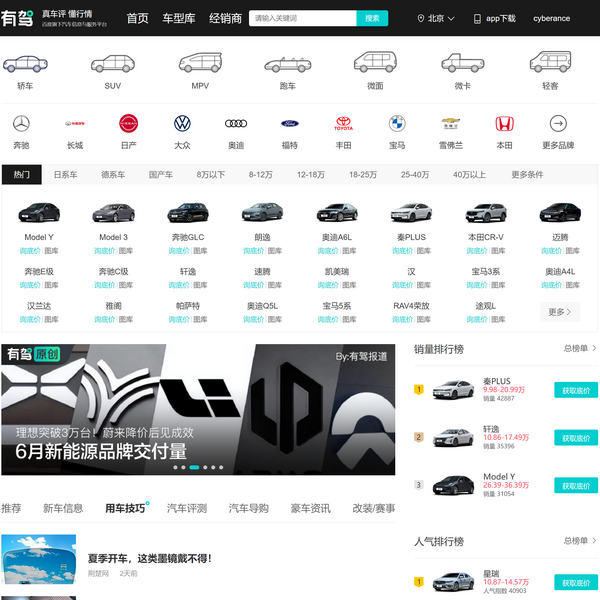
Task: Click 获取底价 for 秦PLUS
Action: [x=575, y=390]
